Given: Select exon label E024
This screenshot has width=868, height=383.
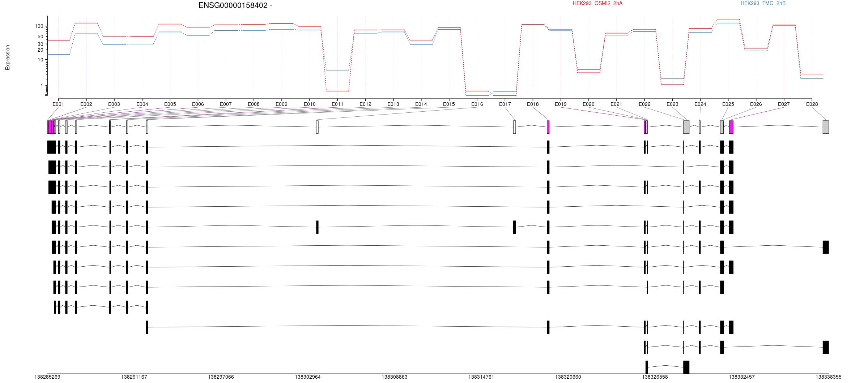Looking at the screenshot, I should tap(700, 104).
